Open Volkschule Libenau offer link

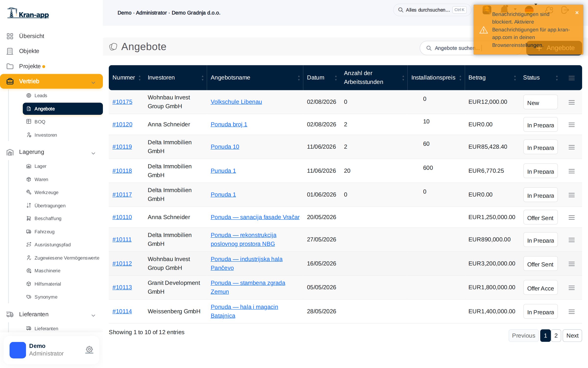(236, 102)
